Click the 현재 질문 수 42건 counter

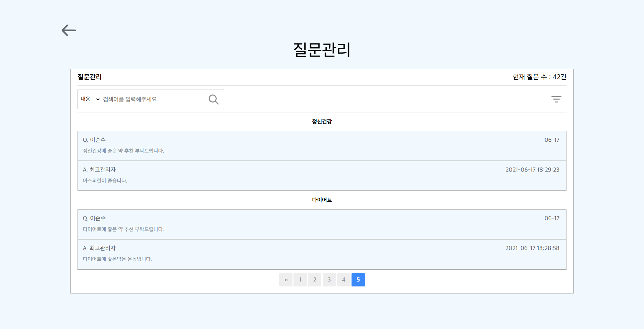(x=539, y=77)
